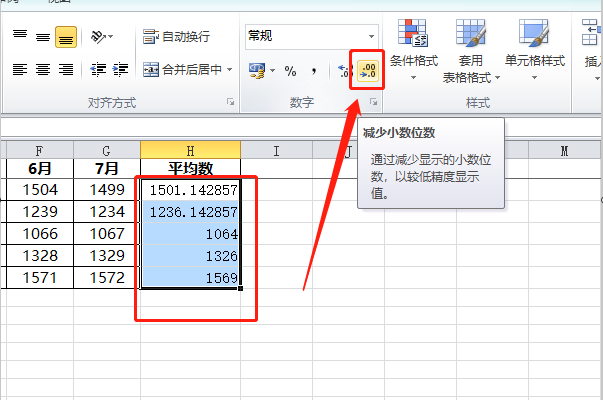603x400 pixels.
Task: Select average cell showing 1064
Action: point(190,233)
